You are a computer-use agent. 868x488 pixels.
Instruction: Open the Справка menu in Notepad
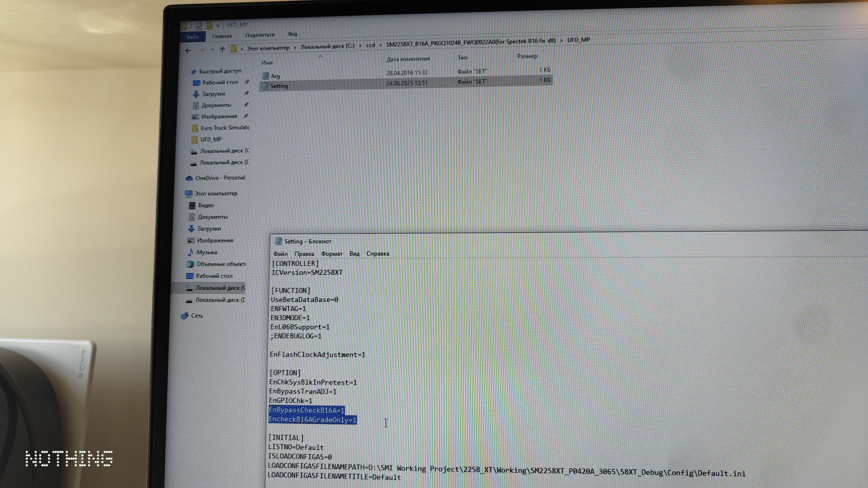pos(377,254)
